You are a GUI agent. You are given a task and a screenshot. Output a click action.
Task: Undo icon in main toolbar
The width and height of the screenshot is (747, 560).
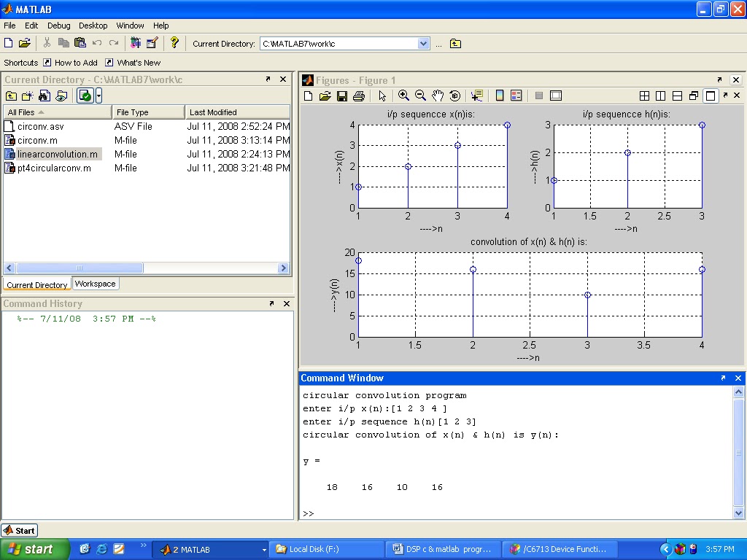[x=97, y=43]
